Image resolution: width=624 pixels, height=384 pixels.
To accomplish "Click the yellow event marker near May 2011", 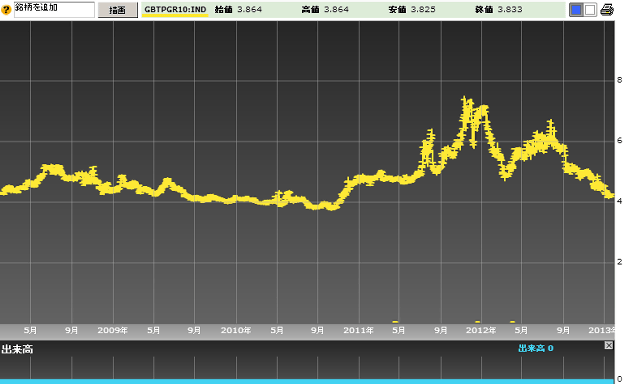I will 395,322.
